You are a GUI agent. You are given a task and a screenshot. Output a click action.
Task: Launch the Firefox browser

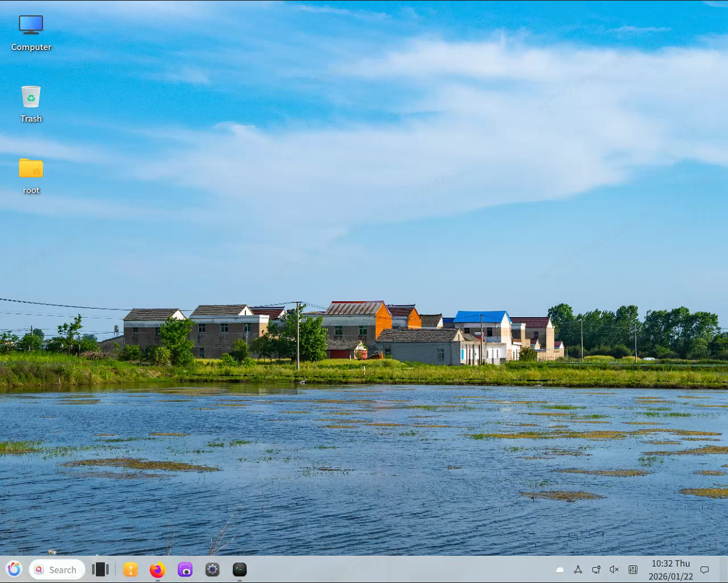coord(157,569)
